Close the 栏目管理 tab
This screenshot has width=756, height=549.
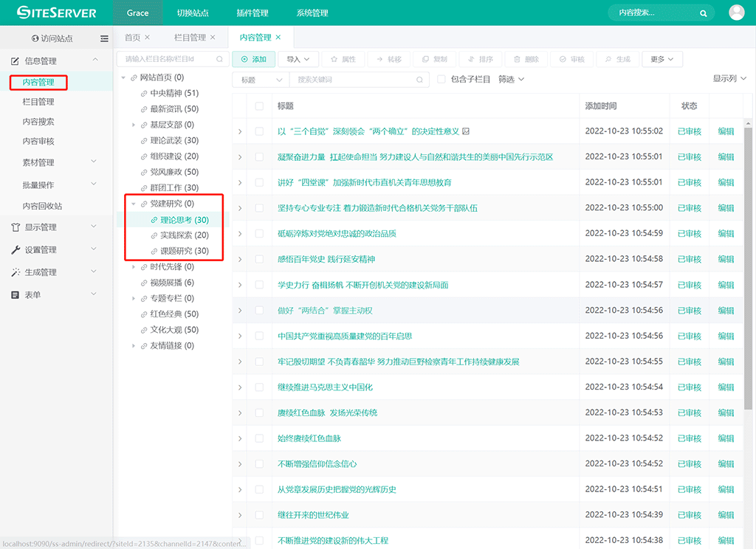click(213, 38)
